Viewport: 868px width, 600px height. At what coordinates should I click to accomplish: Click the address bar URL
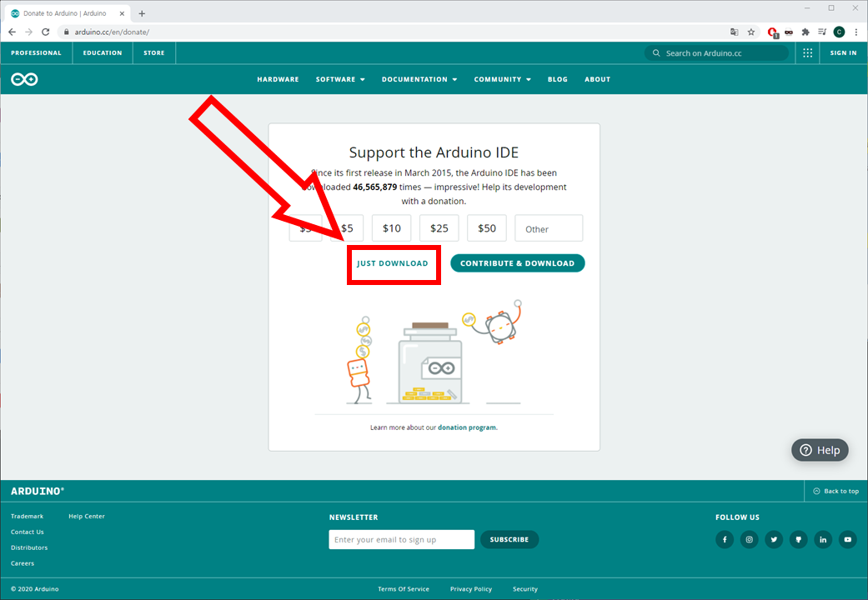pos(112,32)
